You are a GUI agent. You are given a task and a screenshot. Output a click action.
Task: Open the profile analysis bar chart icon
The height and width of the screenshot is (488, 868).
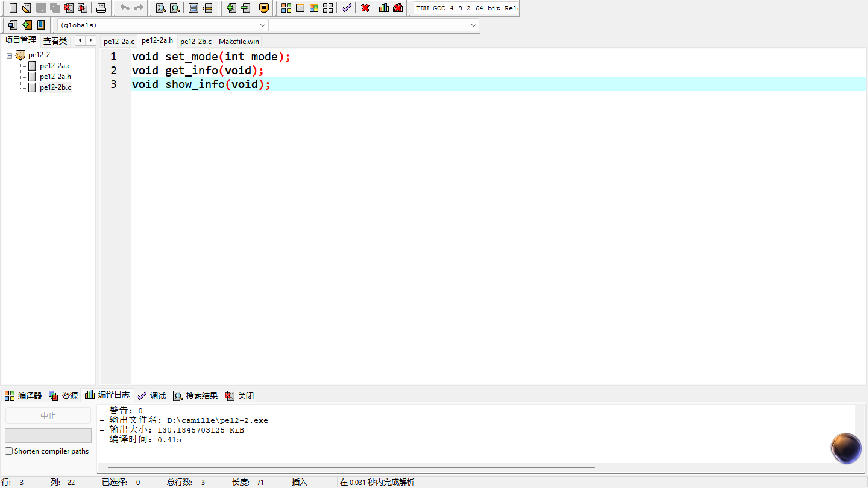pyautogui.click(x=384, y=8)
